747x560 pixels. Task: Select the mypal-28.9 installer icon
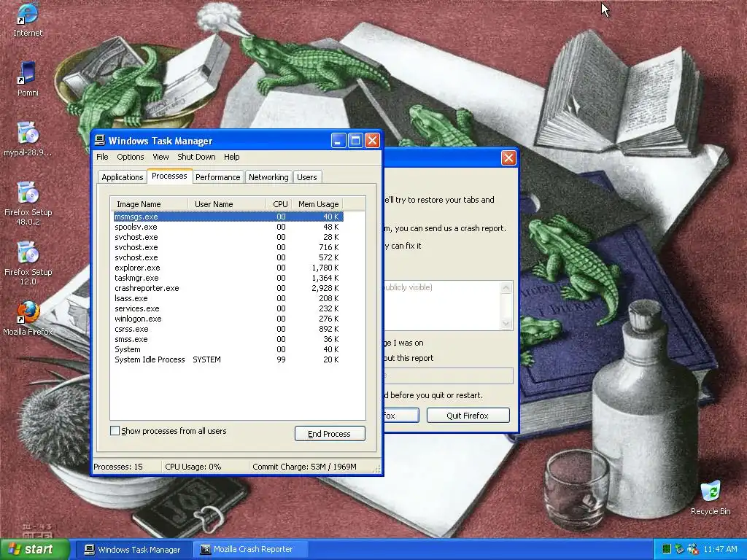[28, 139]
